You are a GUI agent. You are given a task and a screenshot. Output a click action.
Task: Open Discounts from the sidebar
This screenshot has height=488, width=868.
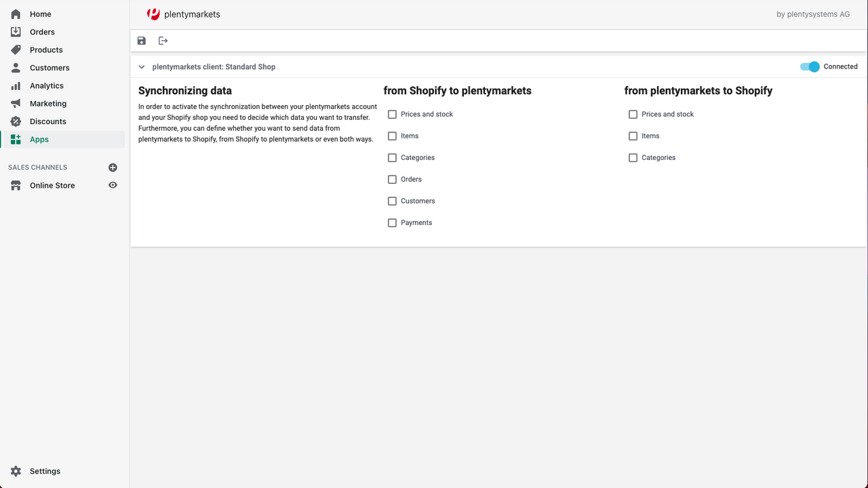pyautogui.click(x=47, y=121)
